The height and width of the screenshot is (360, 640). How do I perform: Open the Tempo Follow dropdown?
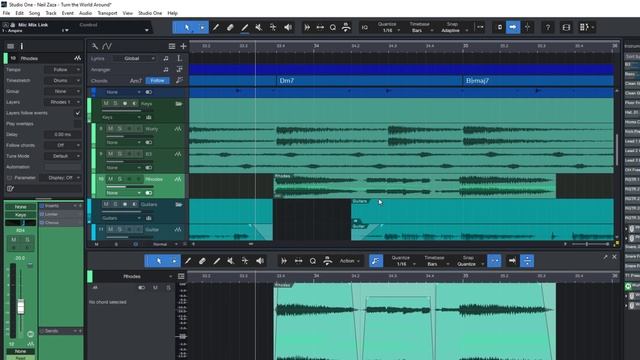click(x=63, y=70)
